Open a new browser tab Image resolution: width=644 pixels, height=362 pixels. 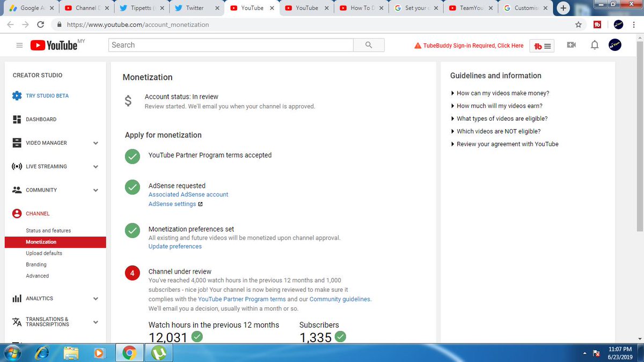tap(563, 8)
